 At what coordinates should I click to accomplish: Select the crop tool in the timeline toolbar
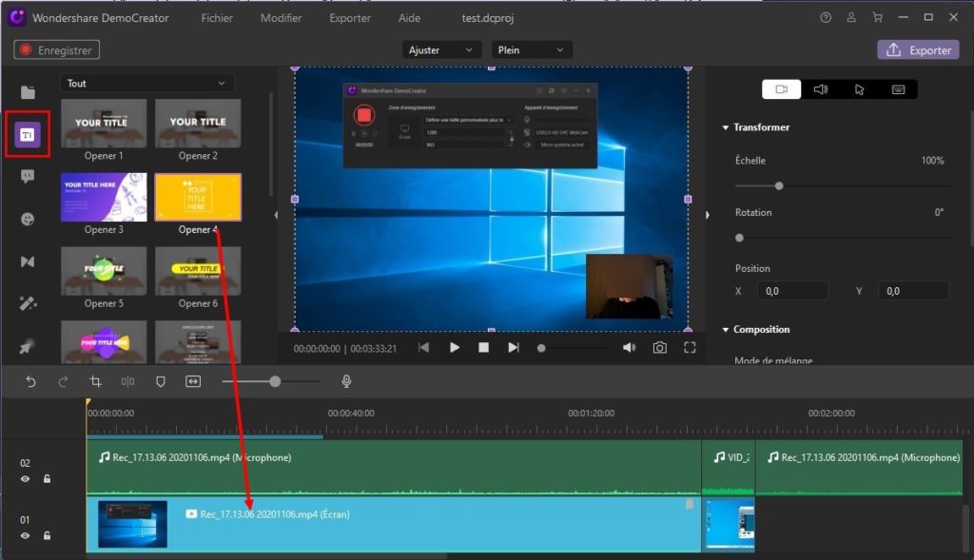pos(96,381)
